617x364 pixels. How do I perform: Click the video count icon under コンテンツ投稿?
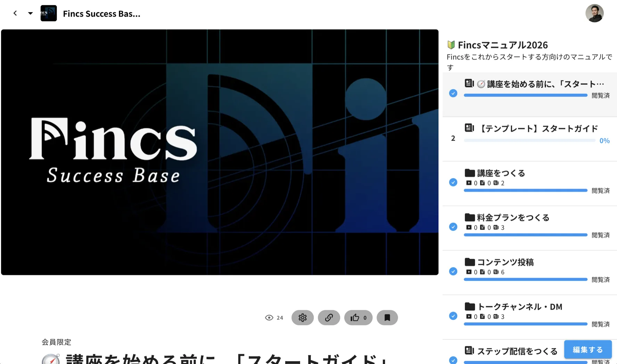pos(469,272)
